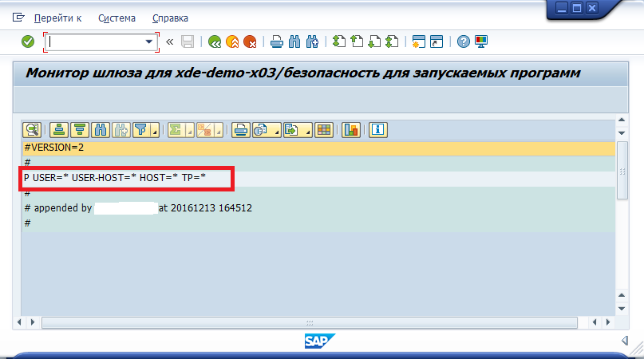Click the blue Information icon
The height and width of the screenshot is (359, 644).
[x=377, y=130]
